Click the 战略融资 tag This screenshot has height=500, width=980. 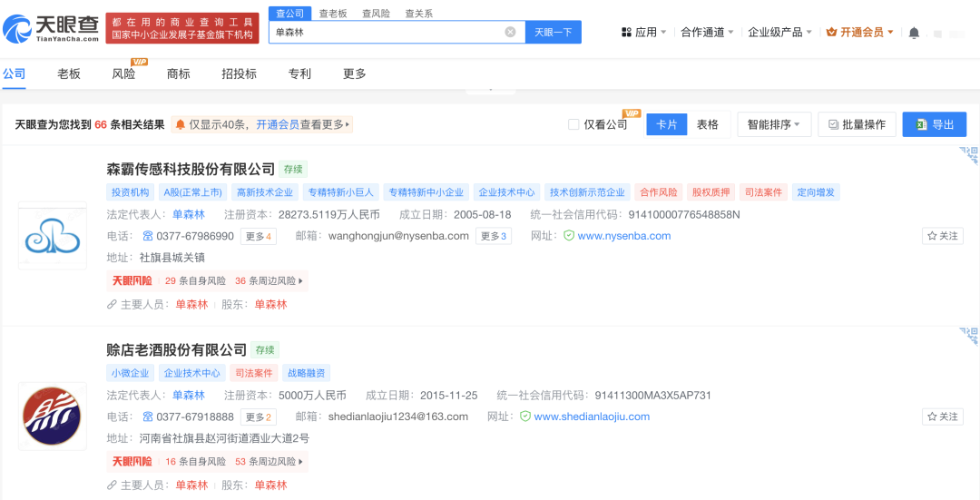307,372
